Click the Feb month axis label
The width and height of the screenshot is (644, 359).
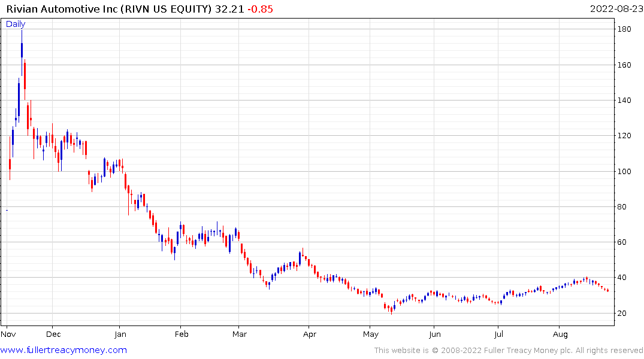click(182, 334)
